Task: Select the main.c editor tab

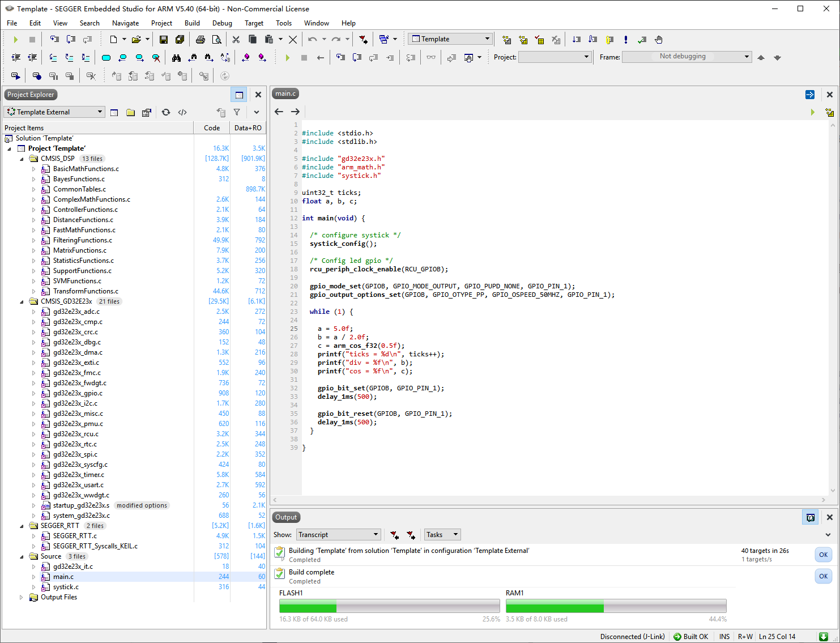Action: 285,94
